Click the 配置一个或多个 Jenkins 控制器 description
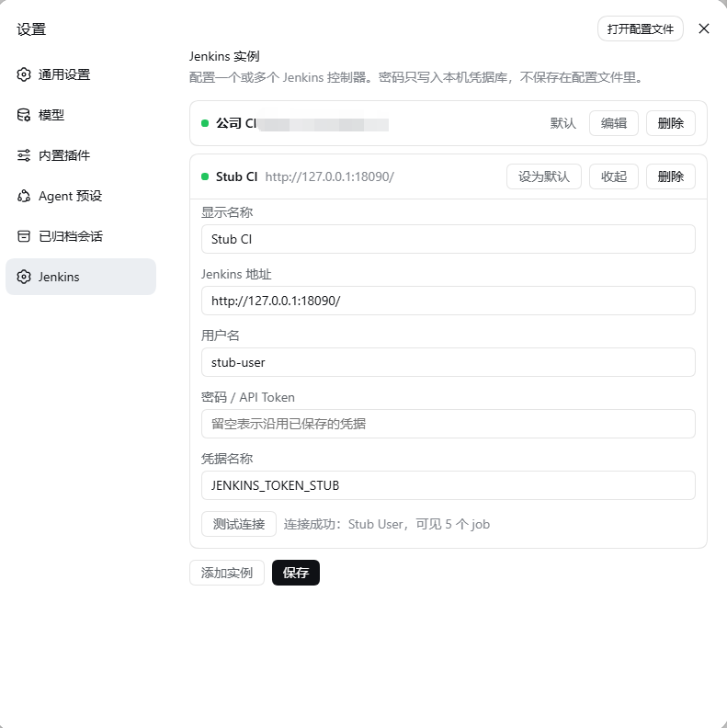Viewport: 727px width, 728px height. pos(416,77)
